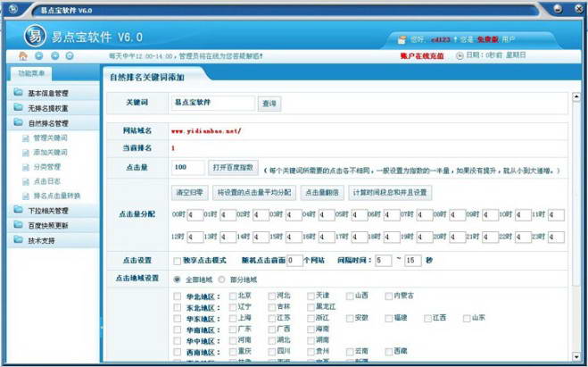The image size is (588, 367).
Task: Click folder icon of 技术支持
Action: pyautogui.click(x=19, y=239)
